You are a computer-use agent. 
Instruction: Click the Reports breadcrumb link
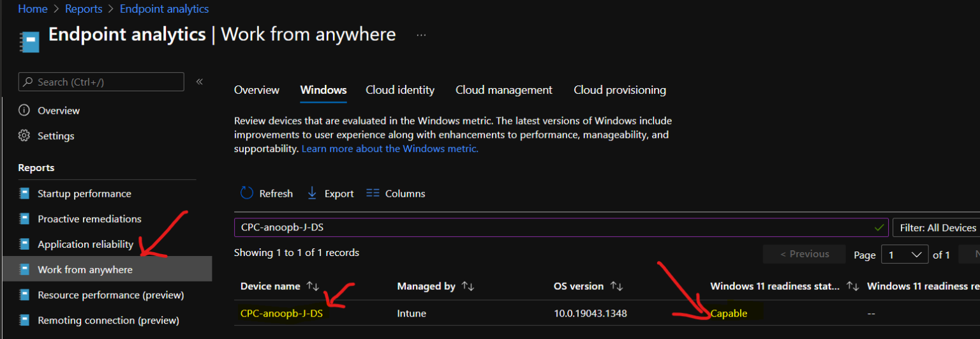tap(84, 9)
